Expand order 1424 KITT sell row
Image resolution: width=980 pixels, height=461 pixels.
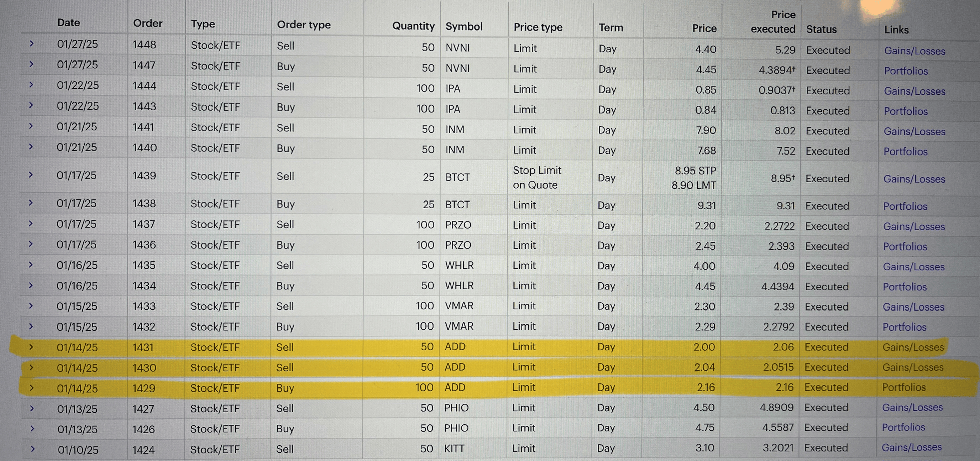pos(32,449)
